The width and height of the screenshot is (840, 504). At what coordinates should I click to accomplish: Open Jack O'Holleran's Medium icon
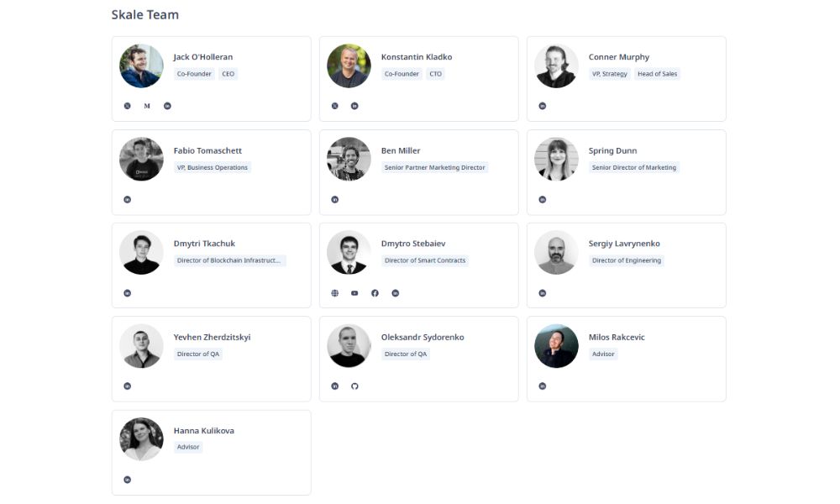point(147,106)
